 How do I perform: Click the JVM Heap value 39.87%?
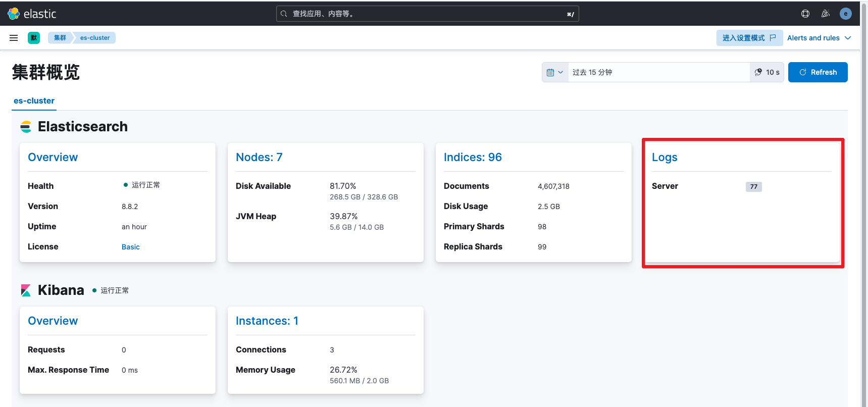pos(343,216)
